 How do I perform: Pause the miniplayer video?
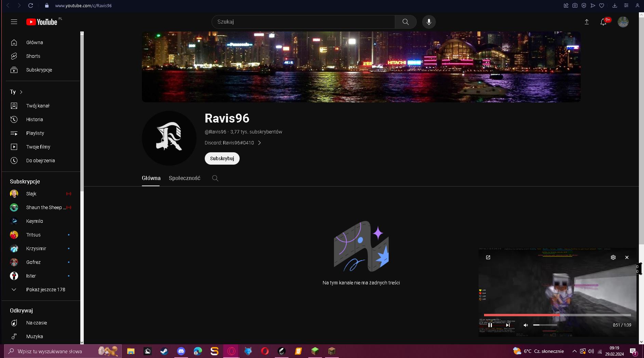pos(490,325)
